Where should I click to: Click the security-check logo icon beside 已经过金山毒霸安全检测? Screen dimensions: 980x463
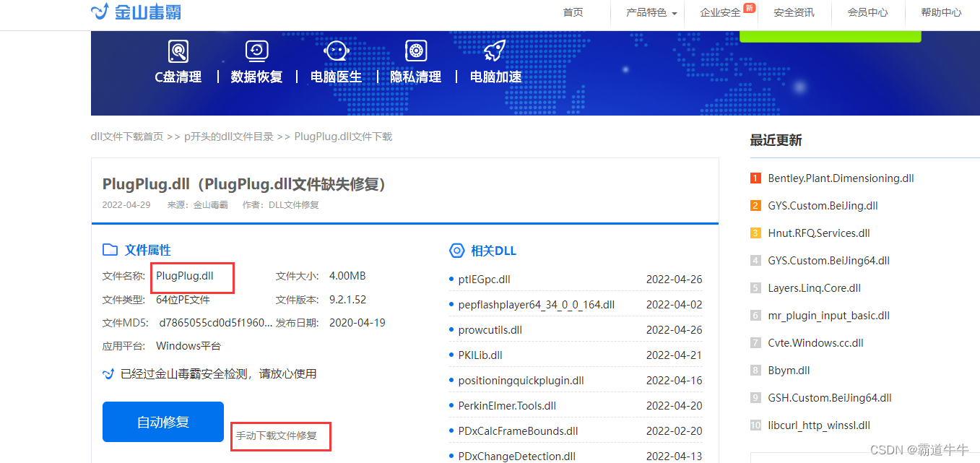[x=108, y=373]
